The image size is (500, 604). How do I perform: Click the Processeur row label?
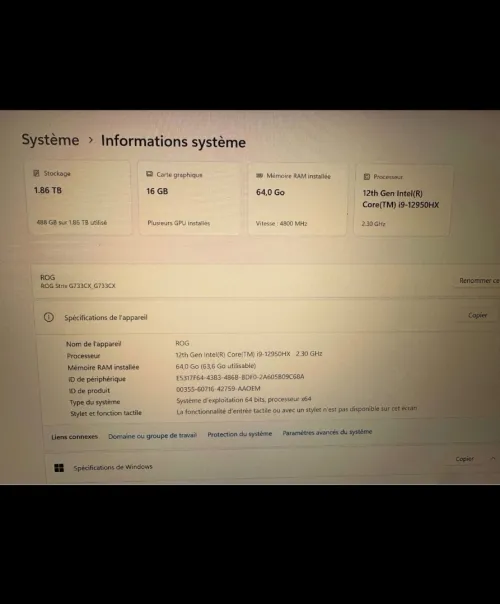pyautogui.click(x=83, y=356)
